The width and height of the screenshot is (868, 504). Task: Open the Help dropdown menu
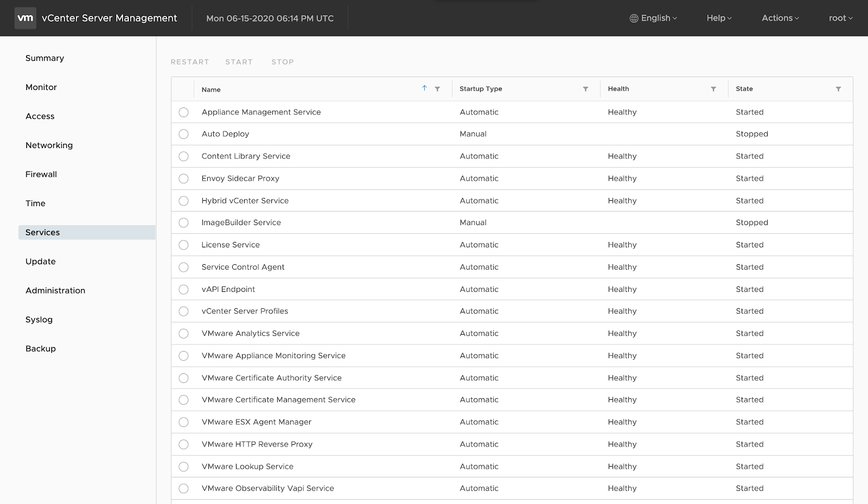(719, 18)
